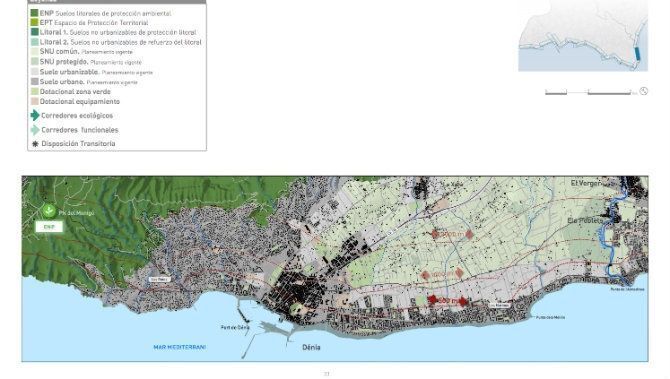The image size is (670, 379).
Task: Click the EPT Espacio de Protección swatch
Action: tap(35, 22)
